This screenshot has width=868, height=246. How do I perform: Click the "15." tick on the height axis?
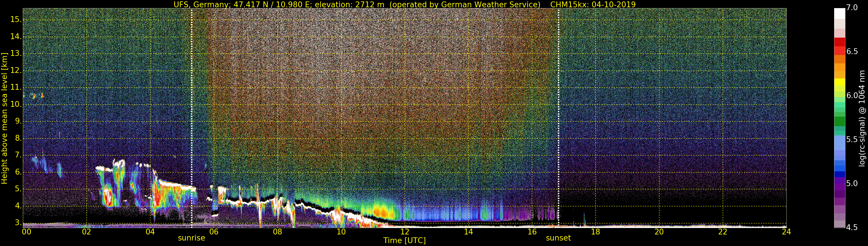pyautogui.click(x=16, y=20)
